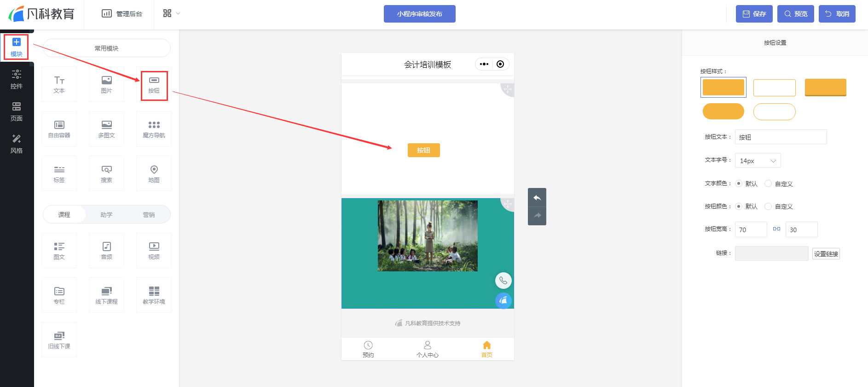Open the 个人中心 bottom tab in the preview
The width and height of the screenshot is (868, 387).
point(428,349)
